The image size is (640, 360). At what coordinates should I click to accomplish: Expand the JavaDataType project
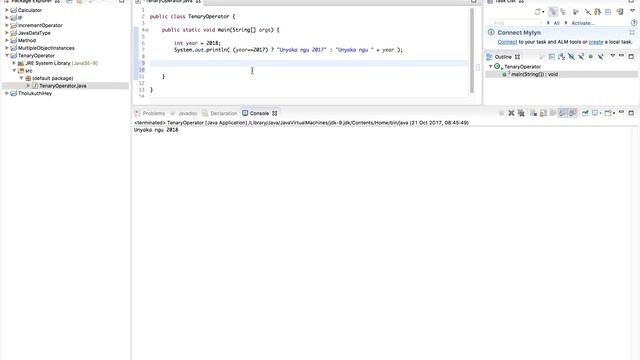pos(7,33)
